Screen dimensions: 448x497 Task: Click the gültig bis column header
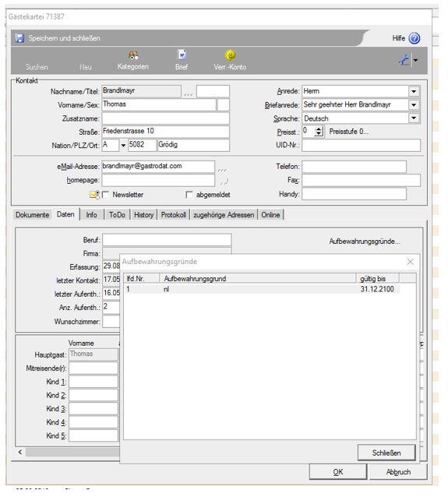click(x=377, y=279)
